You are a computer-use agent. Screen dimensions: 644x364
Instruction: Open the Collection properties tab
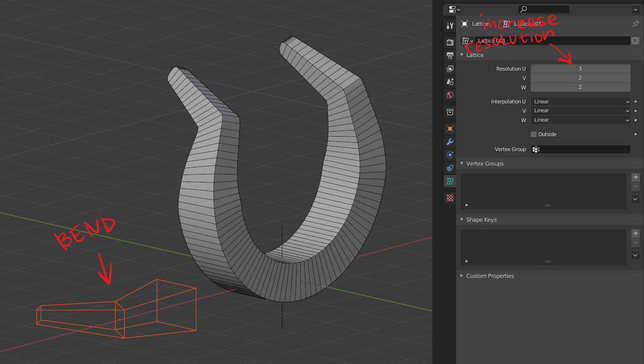coord(450,112)
